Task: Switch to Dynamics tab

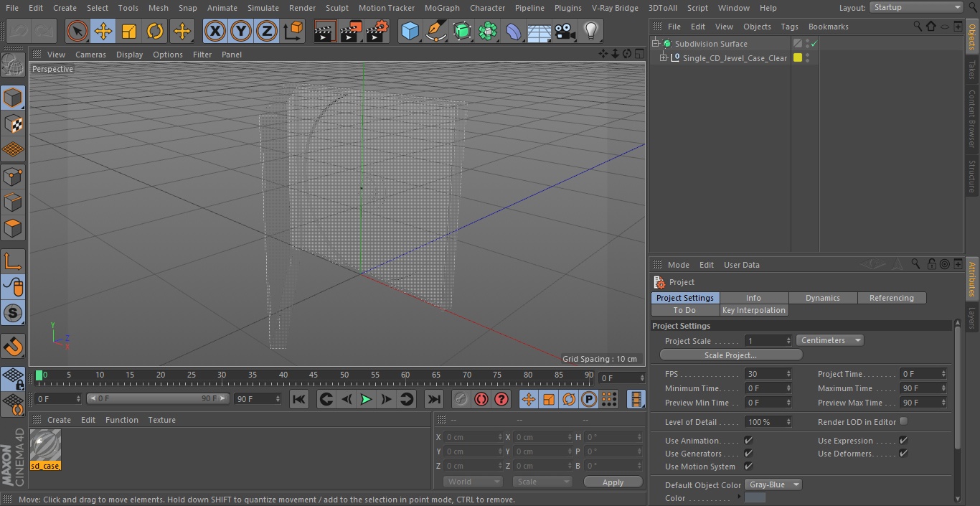Action: [823, 298]
